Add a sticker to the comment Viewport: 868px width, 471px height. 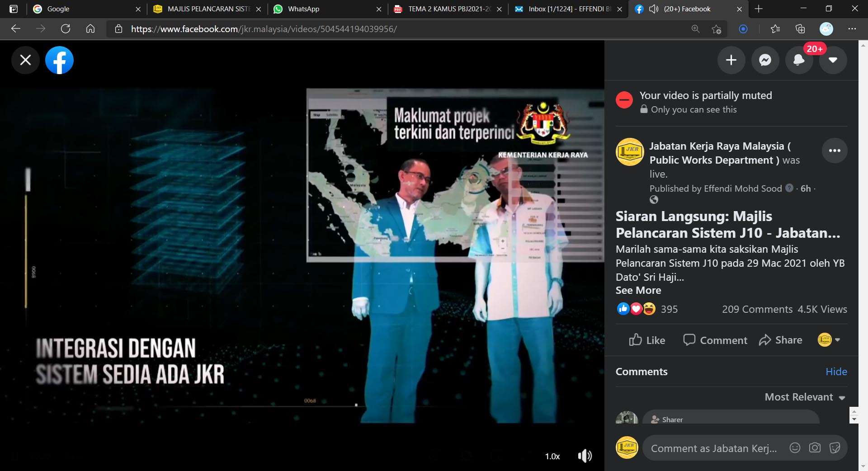pyautogui.click(x=835, y=447)
